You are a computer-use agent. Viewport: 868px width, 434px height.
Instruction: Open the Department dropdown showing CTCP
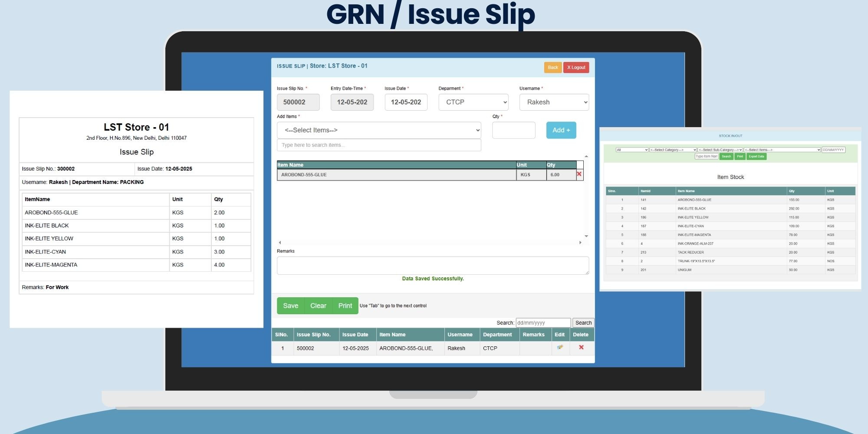pyautogui.click(x=473, y=102)
